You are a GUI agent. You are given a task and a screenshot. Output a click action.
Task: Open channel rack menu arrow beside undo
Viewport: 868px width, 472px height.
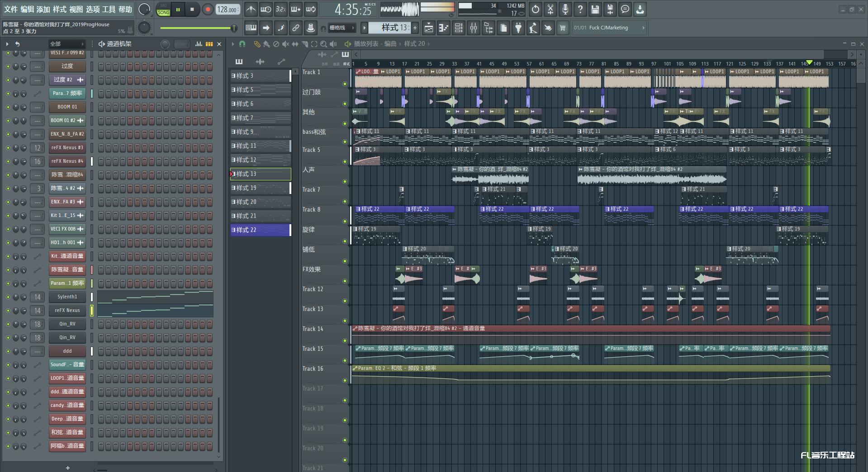coord(7,44)
